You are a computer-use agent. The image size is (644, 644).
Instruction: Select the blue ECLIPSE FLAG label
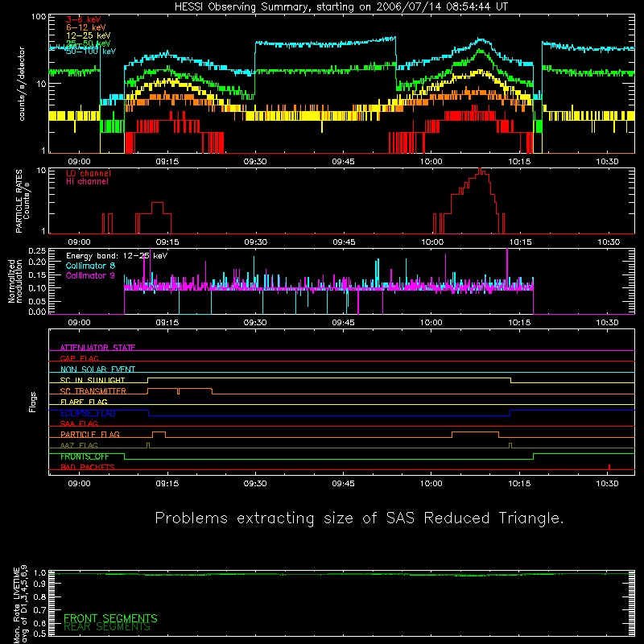tap(88, 413)
